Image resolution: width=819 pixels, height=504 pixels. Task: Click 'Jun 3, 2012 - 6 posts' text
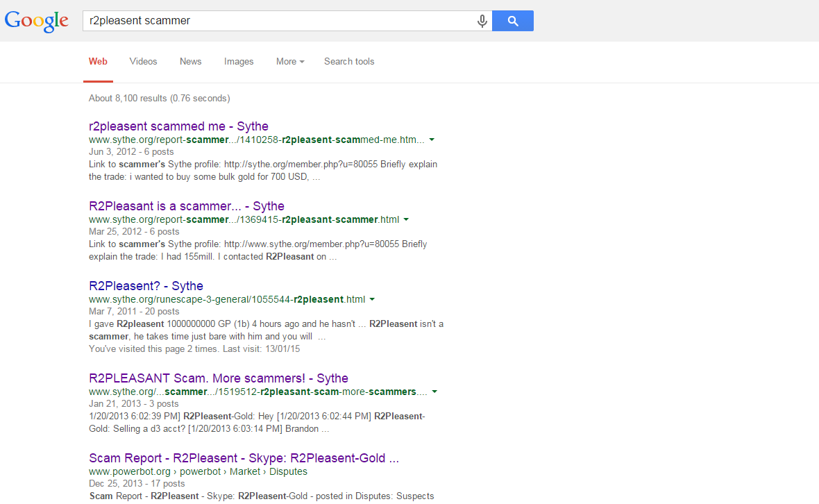pyautogui.click(x=131, y=152)
